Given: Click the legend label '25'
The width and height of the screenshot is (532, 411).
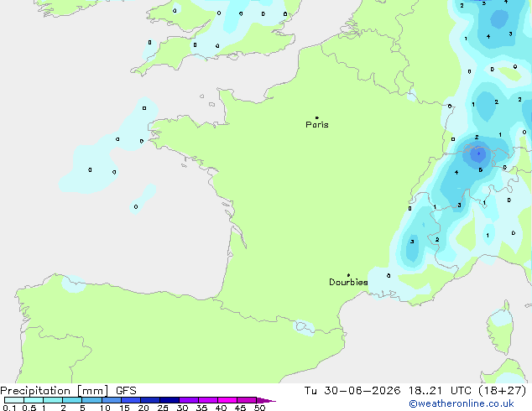Looking at the screenshot, I should (x=163, y=408).
